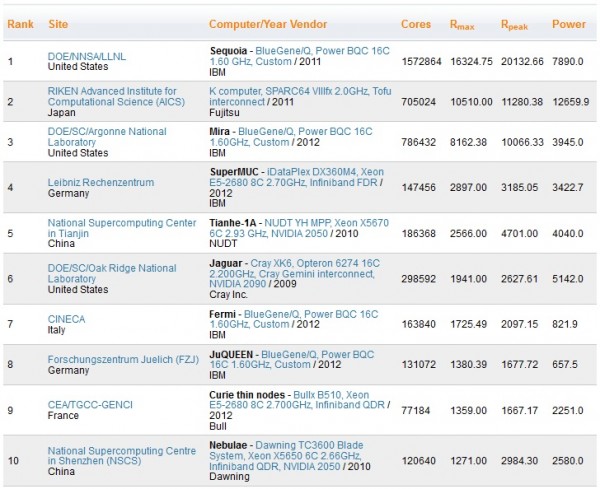Open the CEA/TGCC-GENCI site link
Viewport: 600px width, 489px height.
tap(90, 405)
